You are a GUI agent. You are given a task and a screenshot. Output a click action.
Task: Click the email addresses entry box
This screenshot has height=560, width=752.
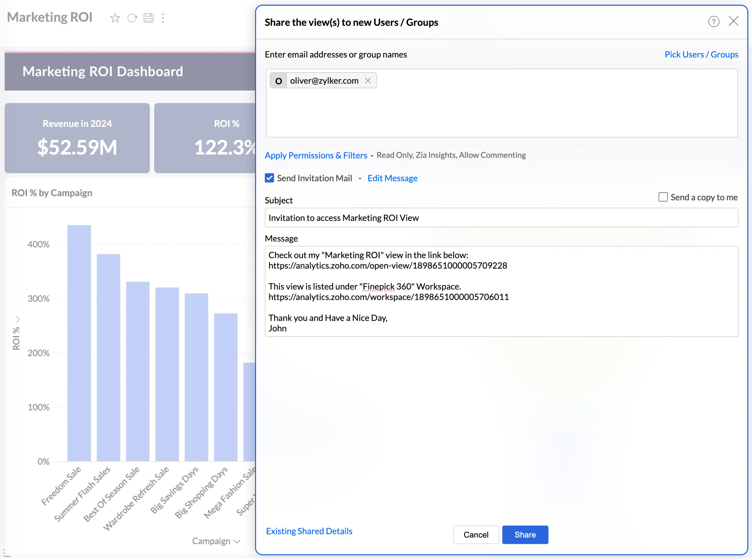[x=502, y=103]
